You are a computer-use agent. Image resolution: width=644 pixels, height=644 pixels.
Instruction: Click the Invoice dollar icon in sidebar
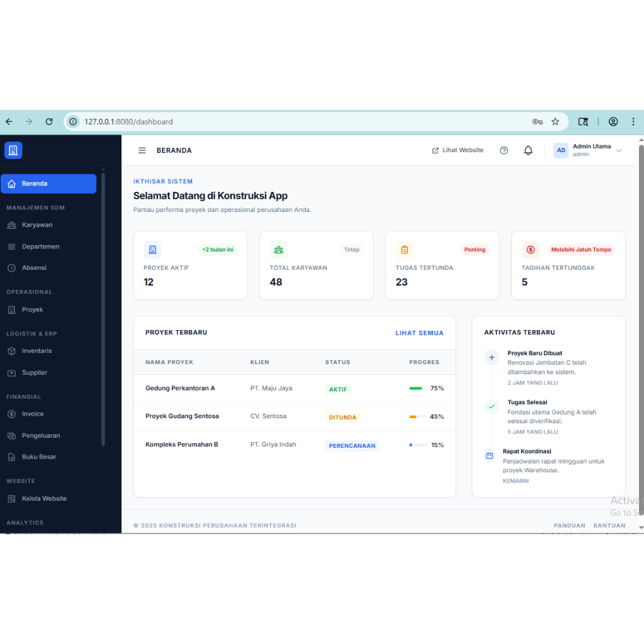click(x=11, y=414)
